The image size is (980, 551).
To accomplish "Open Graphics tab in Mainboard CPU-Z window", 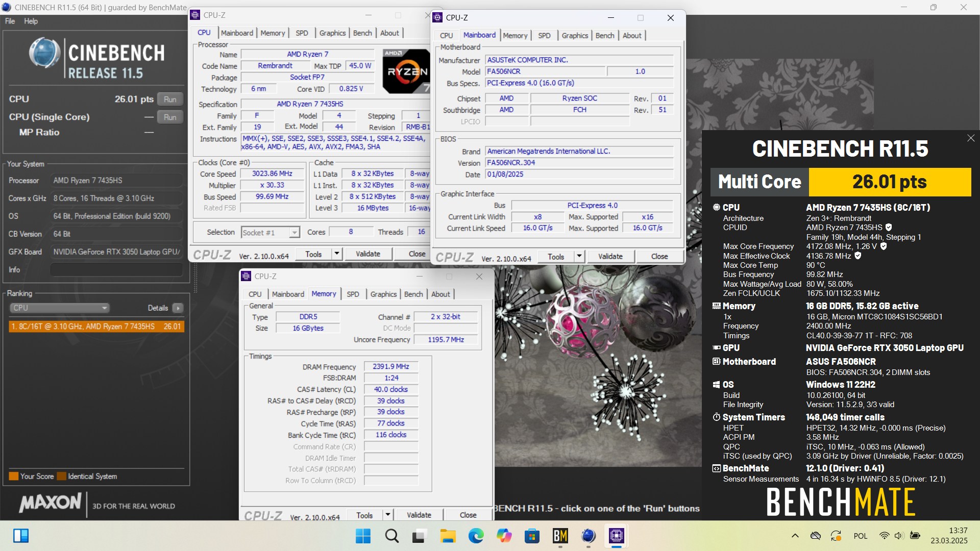I will pos(575,35).
